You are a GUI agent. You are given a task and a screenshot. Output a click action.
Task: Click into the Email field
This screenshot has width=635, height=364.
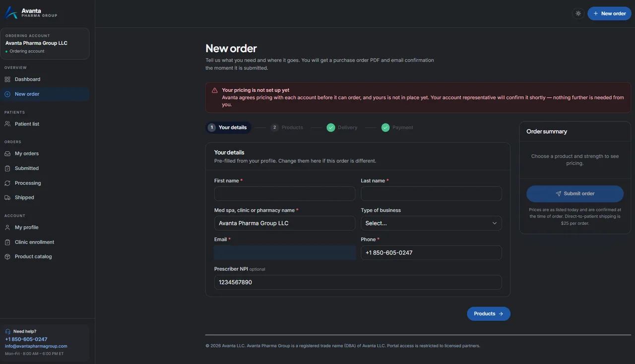pos(285,252)
